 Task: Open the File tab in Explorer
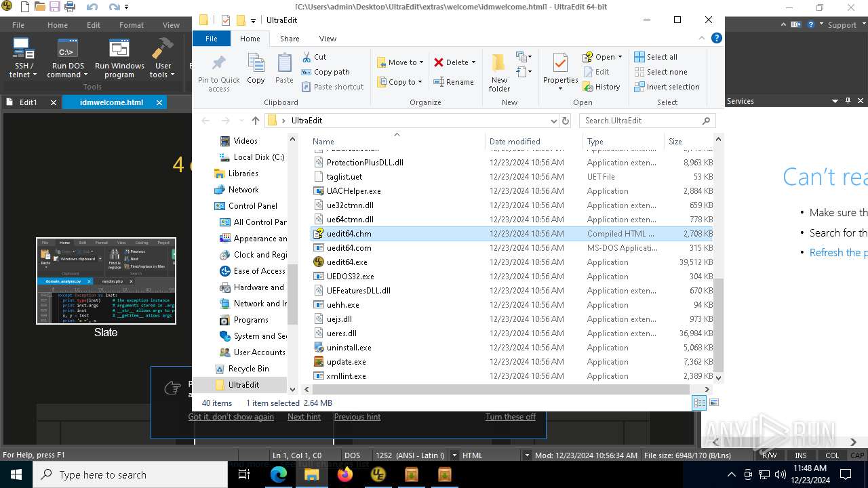[212, 39]
